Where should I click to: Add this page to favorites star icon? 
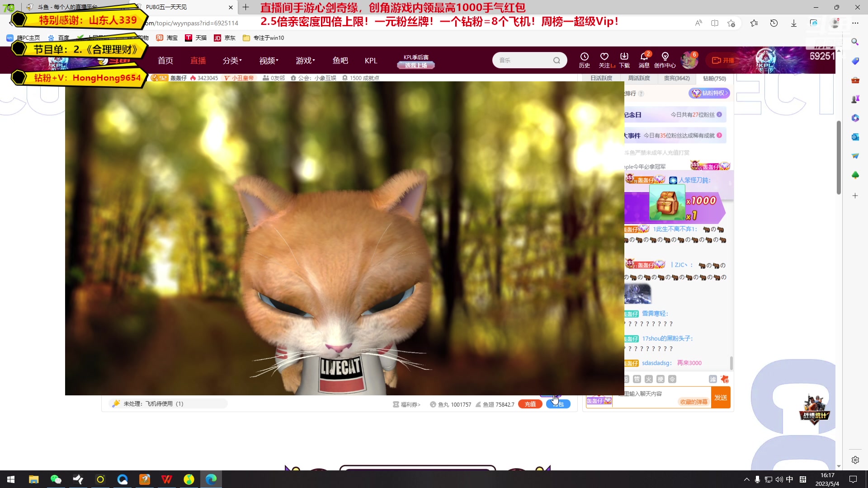[731, 23]
